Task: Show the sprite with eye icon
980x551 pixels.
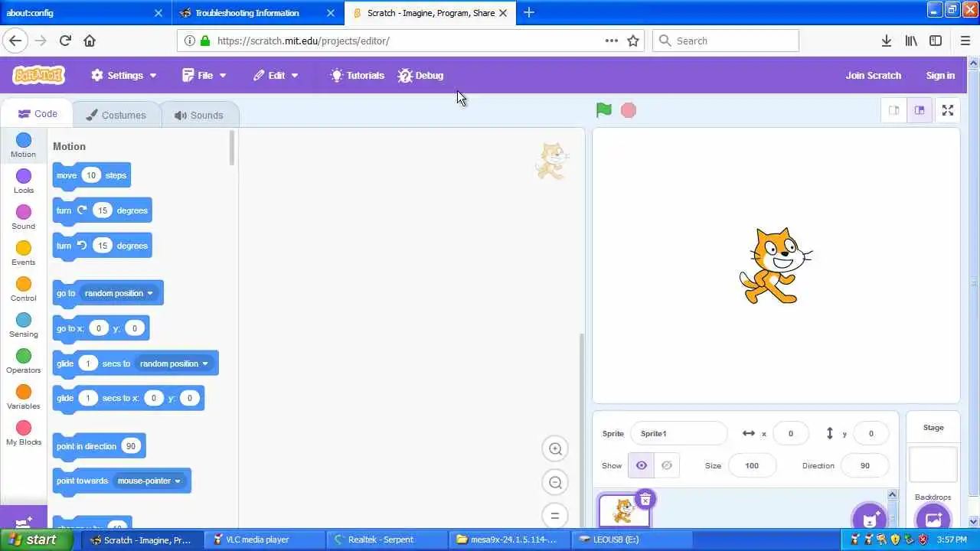Action: click(642, 465)
